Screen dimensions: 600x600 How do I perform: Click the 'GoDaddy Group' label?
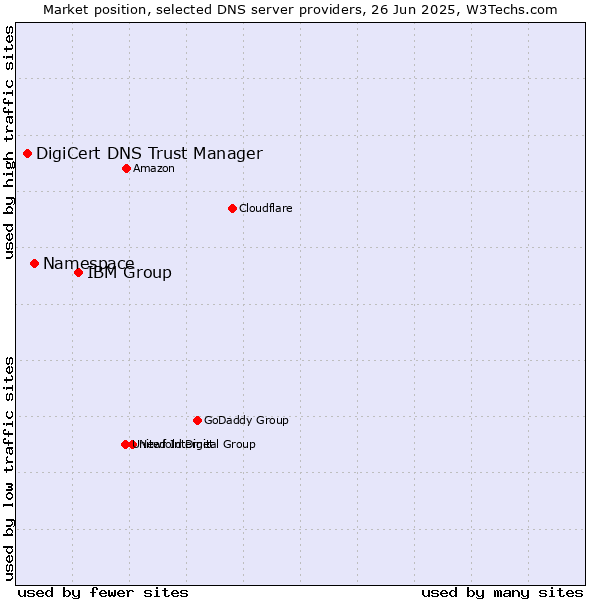tap(246, 420)
